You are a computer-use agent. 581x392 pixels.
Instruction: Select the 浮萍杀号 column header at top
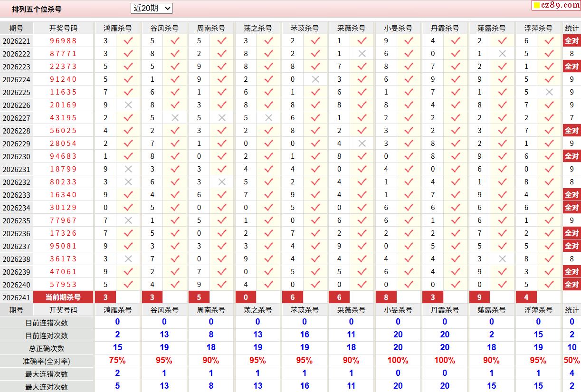(538, 28)
